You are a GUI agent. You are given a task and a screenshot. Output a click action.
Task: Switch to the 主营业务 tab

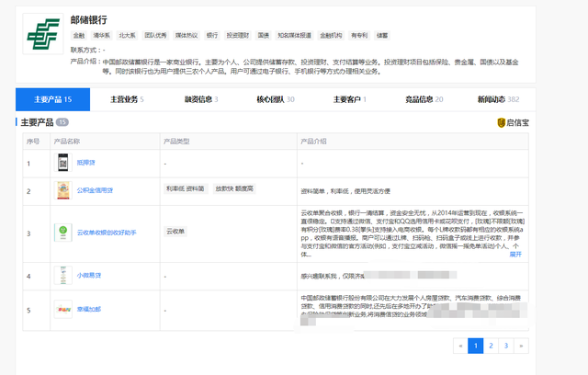click(x=127, y=99)
